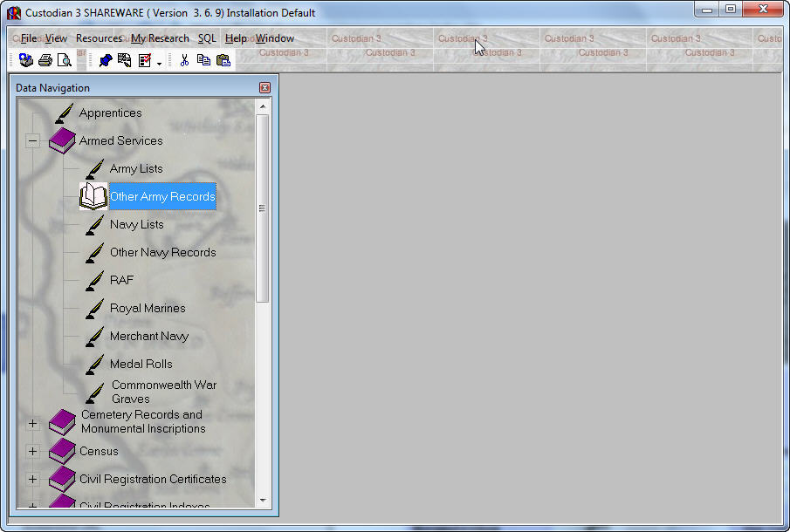Expand the Civil Registration Certificates node

32,479
